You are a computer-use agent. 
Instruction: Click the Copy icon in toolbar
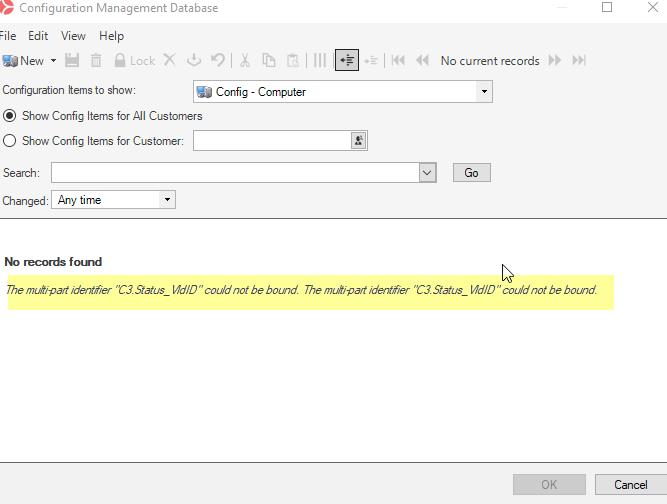tap(268, 61)
